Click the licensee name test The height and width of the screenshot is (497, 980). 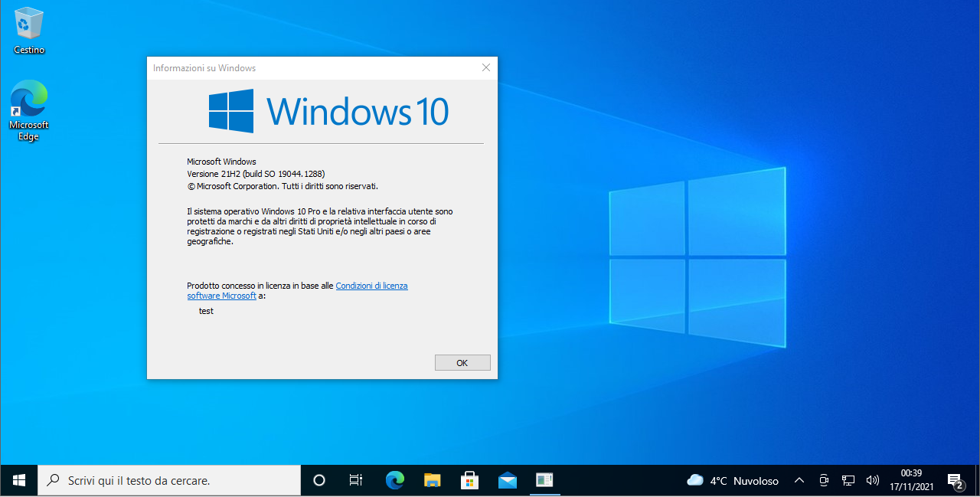point(206,311)
